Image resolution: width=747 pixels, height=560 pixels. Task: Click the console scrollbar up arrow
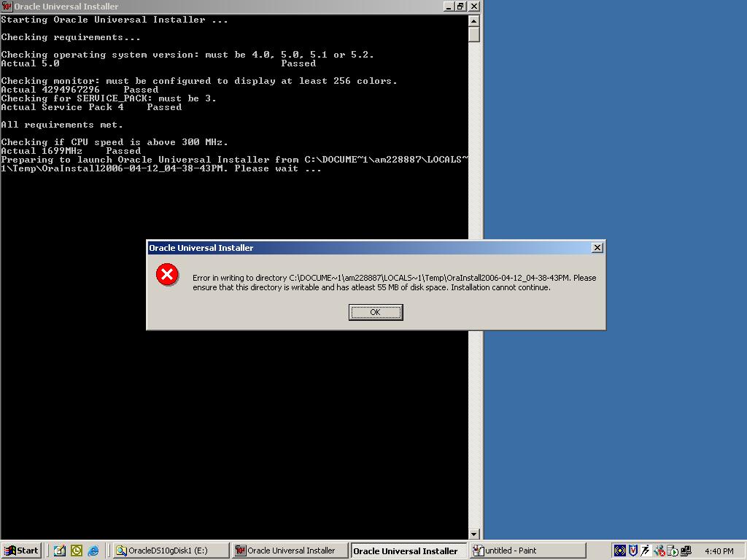coord(473,21)
